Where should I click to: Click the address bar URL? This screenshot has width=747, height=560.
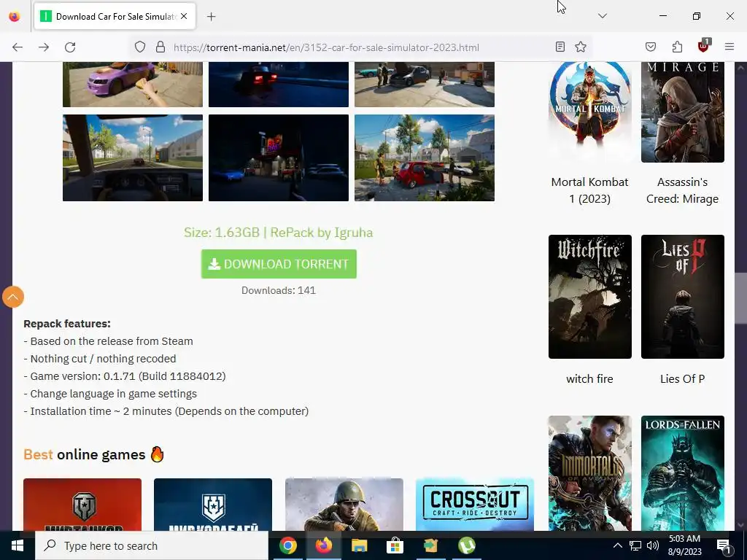tap(326, 47)
